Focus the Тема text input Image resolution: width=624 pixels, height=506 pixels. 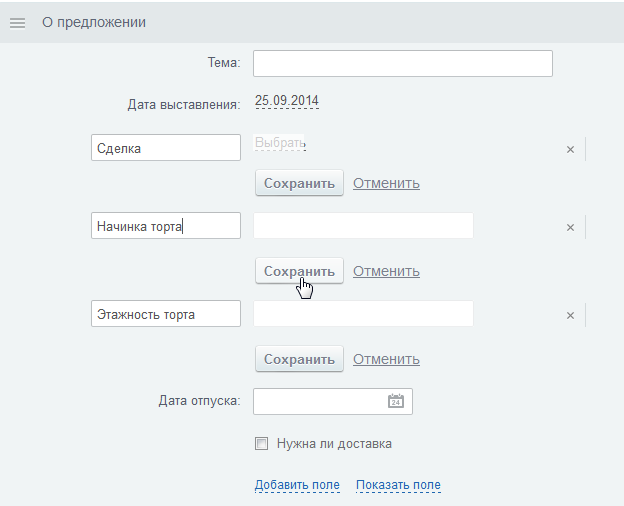click(x=403, y=63)
